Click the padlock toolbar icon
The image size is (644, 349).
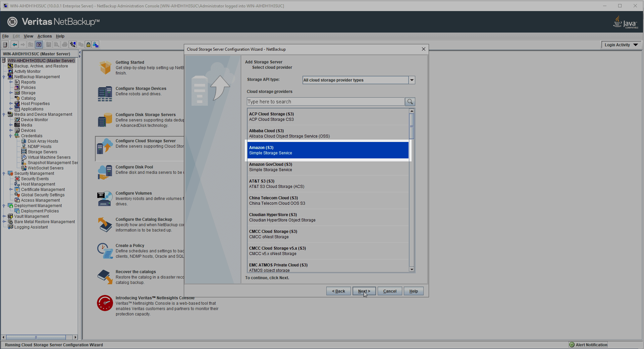click(x=88, y=45)
